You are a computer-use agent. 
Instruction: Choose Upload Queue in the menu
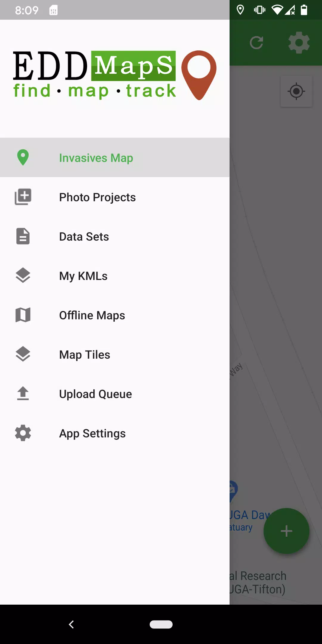tap(115, 394)
